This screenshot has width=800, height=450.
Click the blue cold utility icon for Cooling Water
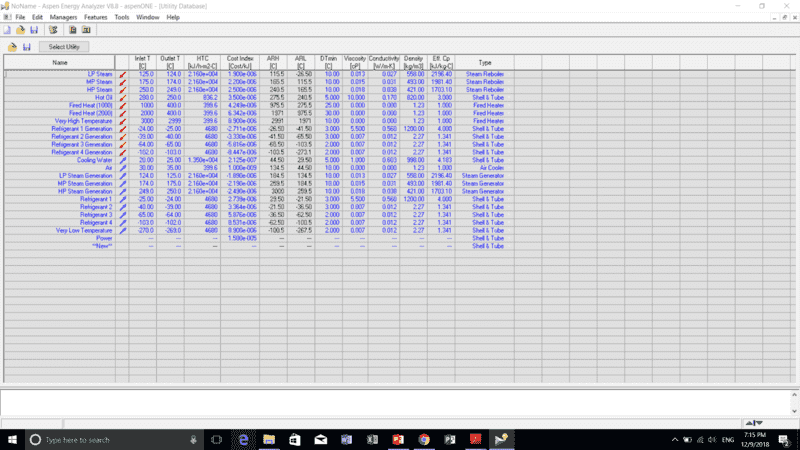[123, 159]
